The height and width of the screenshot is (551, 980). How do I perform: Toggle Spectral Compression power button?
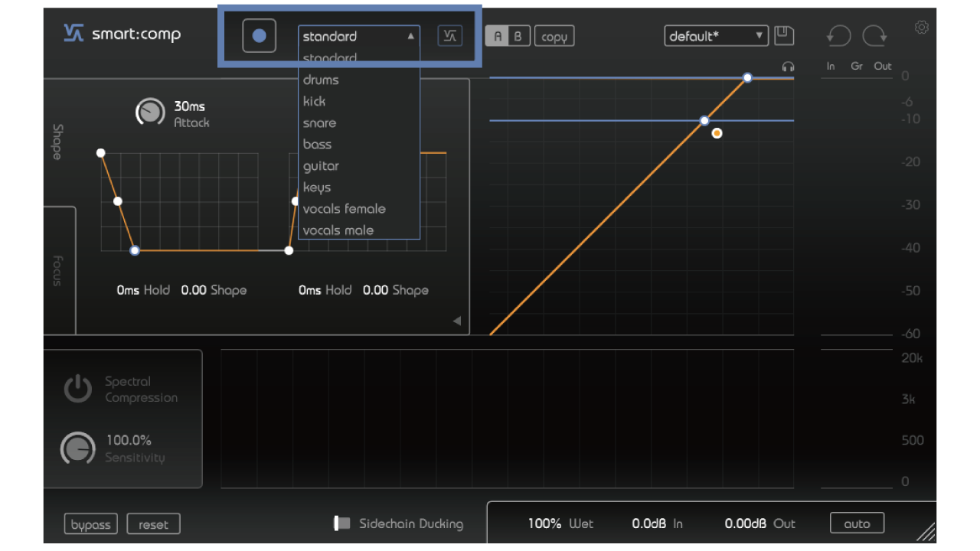click(77, 388)
